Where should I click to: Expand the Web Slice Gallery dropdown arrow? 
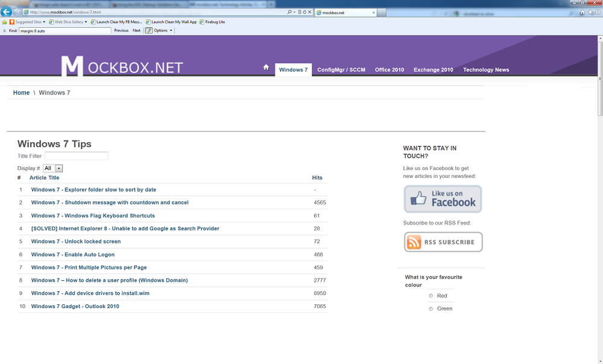point(86,22)
